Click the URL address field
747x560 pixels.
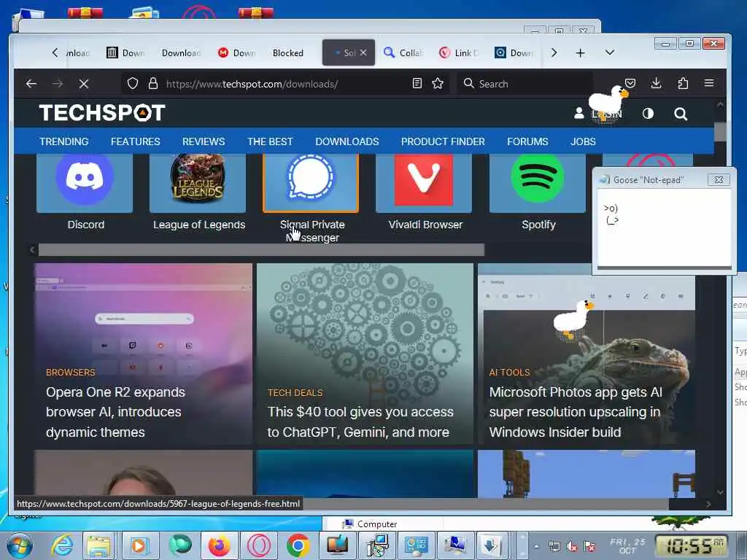286,84
